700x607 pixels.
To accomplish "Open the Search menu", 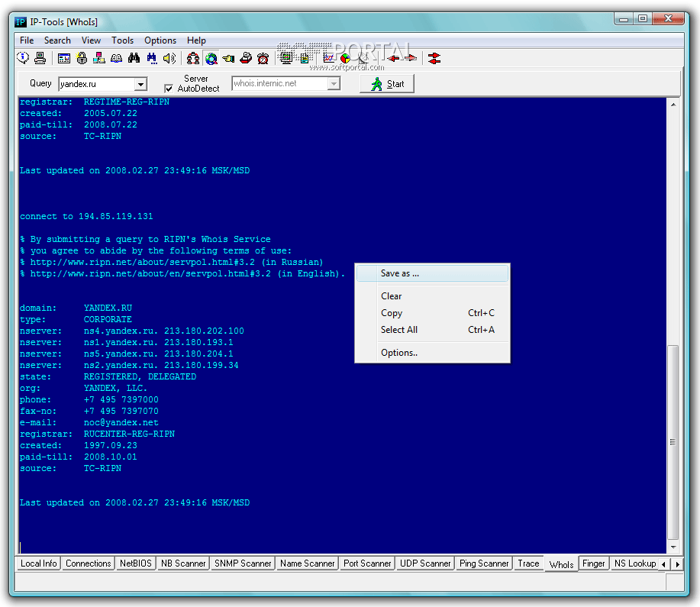I will coord(57,40).
